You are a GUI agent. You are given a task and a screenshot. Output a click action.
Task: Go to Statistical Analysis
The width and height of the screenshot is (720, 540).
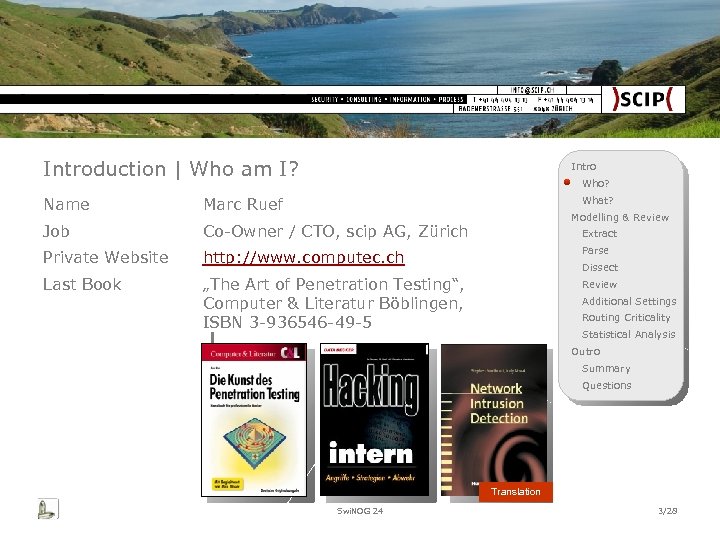628,334
